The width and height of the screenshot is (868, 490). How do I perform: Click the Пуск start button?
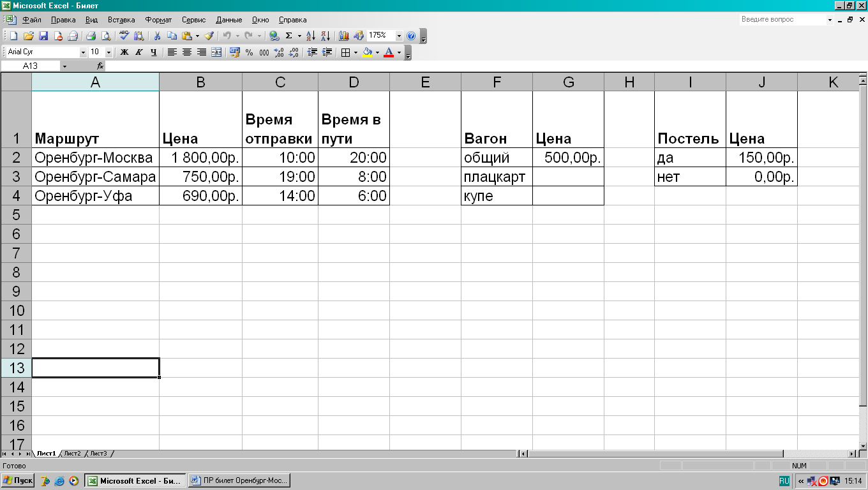18,480
